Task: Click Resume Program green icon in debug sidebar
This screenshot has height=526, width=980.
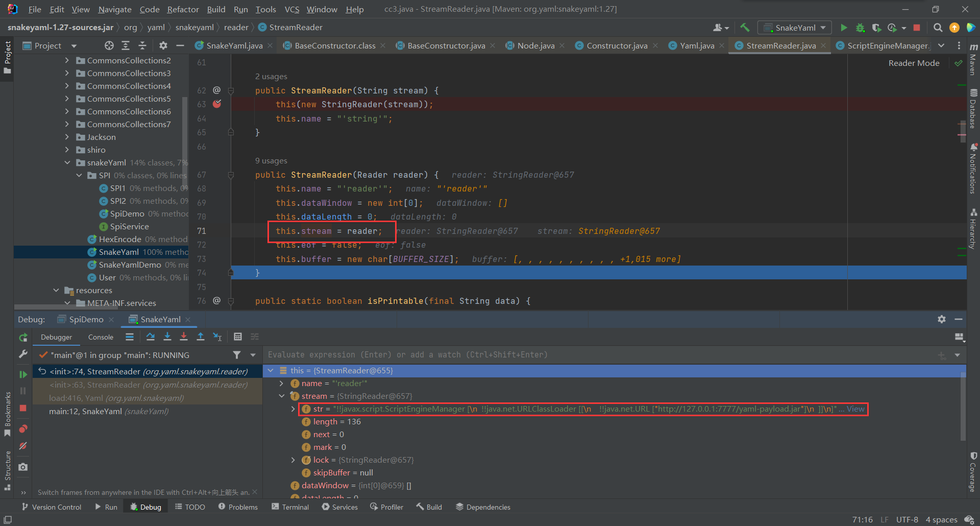Action: point(23,374)
